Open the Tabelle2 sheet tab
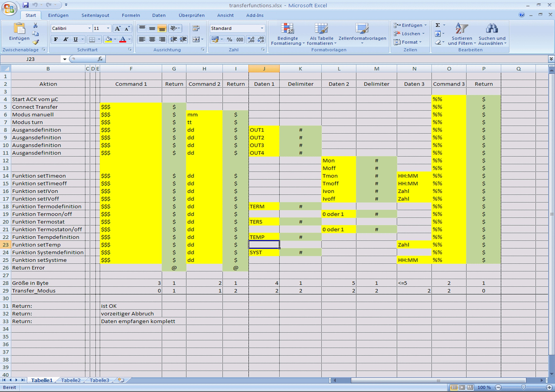This screenshot has width=555, height=392. click(x=71, y=380)
